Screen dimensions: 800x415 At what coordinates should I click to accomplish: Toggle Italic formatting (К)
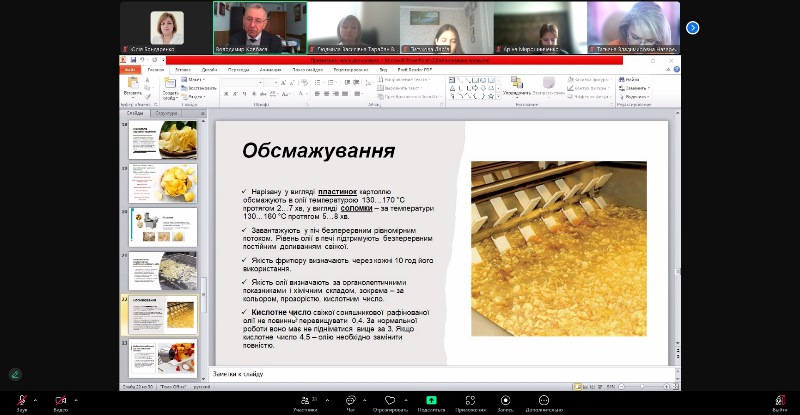(235, 94)
